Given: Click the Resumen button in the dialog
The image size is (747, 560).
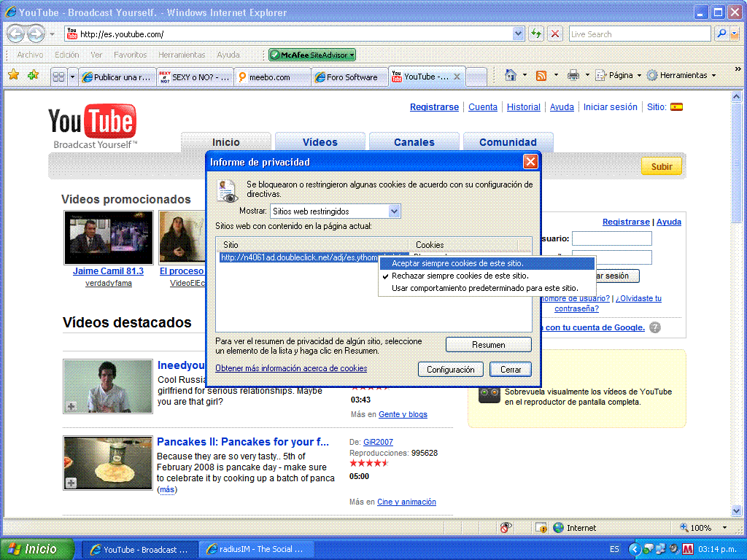Looking at the screenshot, I should pyautogui.click(x=488, y=345).
